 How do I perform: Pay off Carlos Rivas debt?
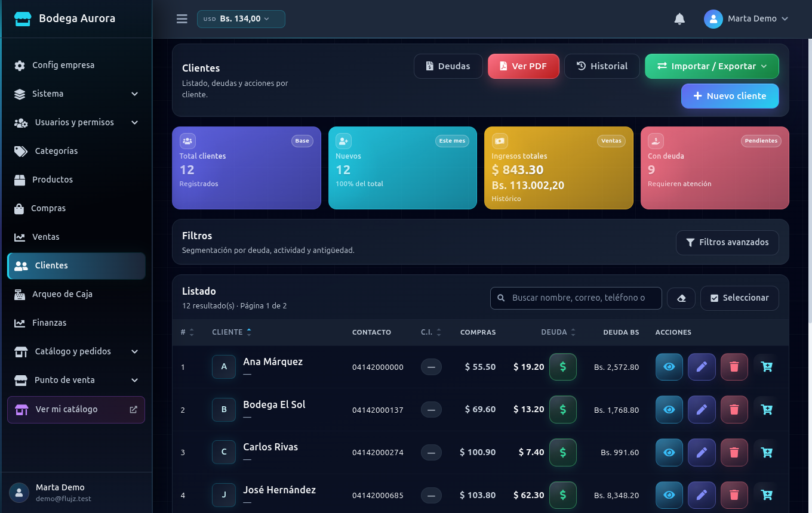click(562, 452)
